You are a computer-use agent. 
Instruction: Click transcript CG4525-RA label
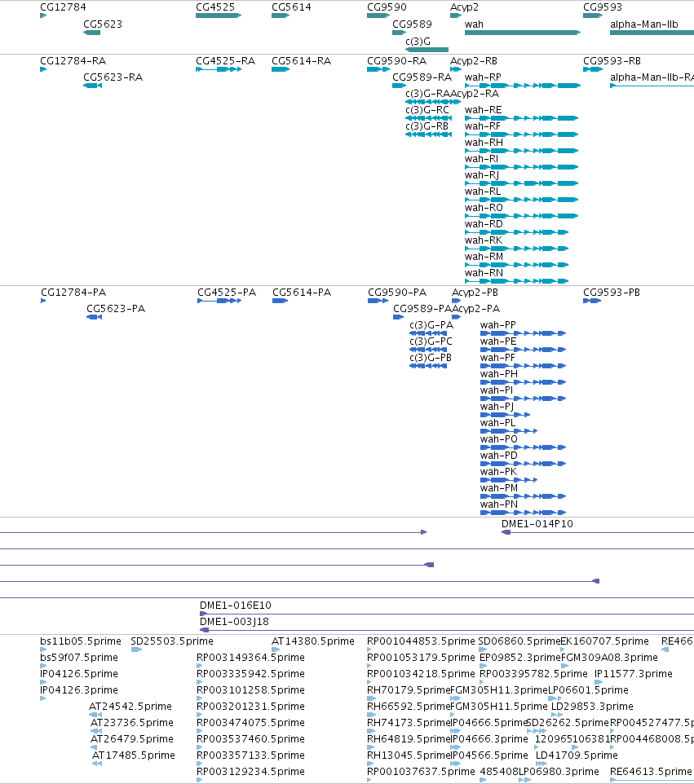226,61
